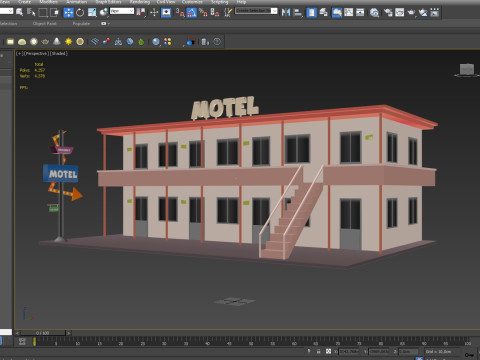
Task: Click the teapot primitive icon in the lower toolbar
Action: 45,42
